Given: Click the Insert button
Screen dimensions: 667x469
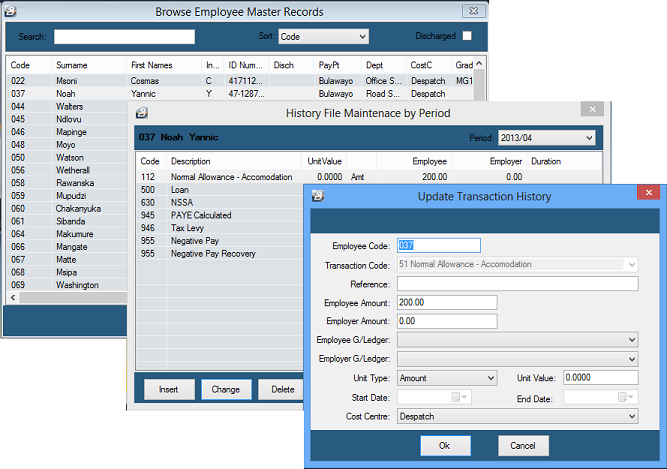Looking at the screenshot, I should click(x=169, y=389).
